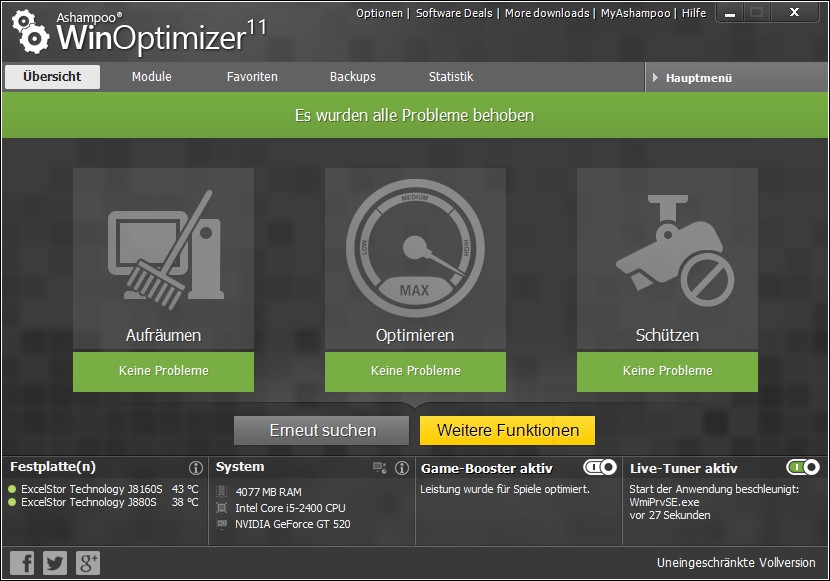This screenshot has height=581, width=830.
Task: Toggle the Live-Tuner switch
Action: [x=803, y=467]
